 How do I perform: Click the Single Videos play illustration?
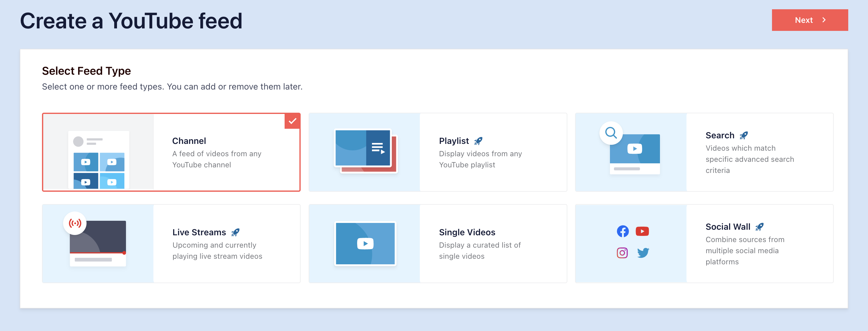pyautogui.click(x=365, y=243)
